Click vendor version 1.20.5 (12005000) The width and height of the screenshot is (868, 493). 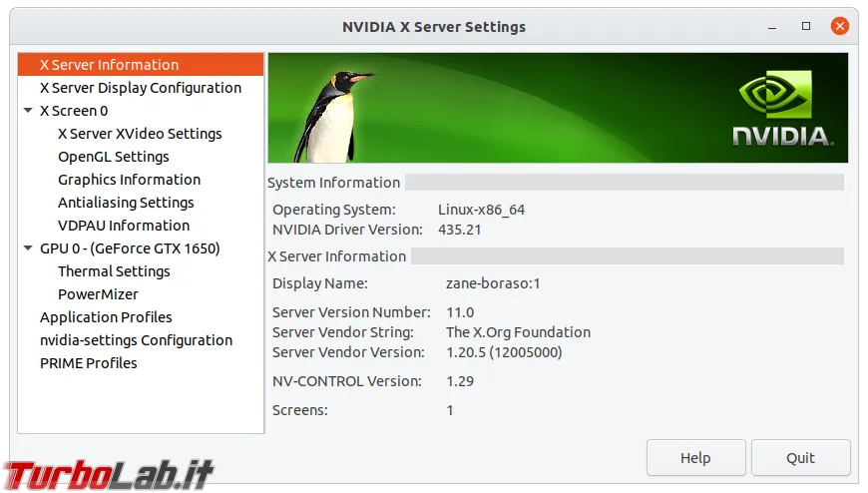[504, 352]
